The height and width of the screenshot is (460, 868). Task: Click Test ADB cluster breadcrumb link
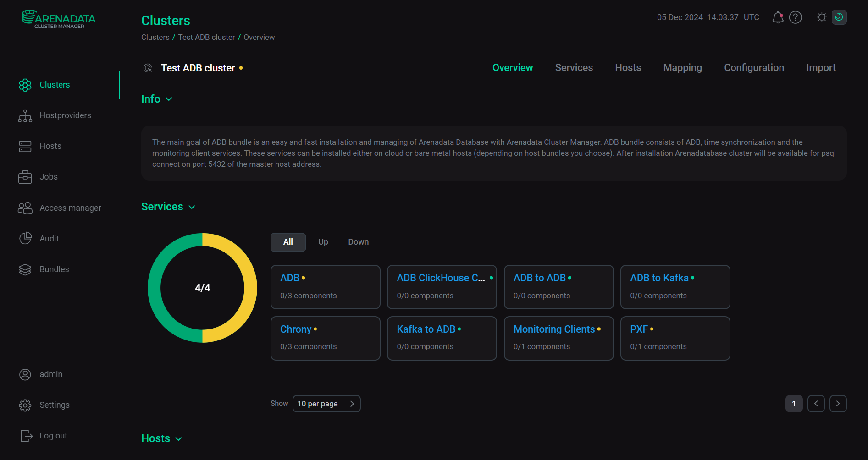coord(206,38)
